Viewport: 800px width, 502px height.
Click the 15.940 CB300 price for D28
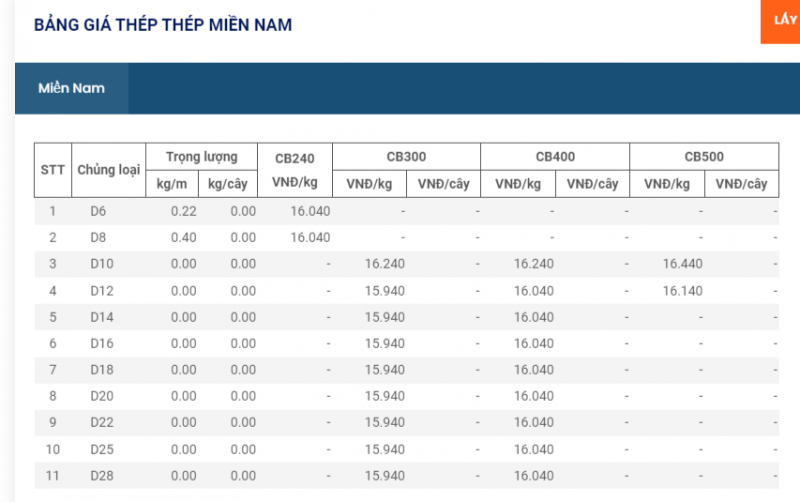385,476
